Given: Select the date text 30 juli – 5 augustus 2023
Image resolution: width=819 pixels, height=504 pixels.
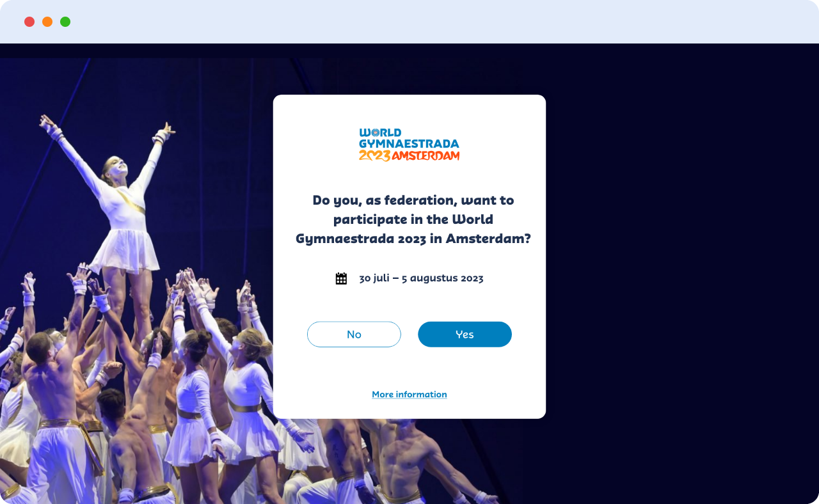Looking at the screenshot, I should coord(421,278).
